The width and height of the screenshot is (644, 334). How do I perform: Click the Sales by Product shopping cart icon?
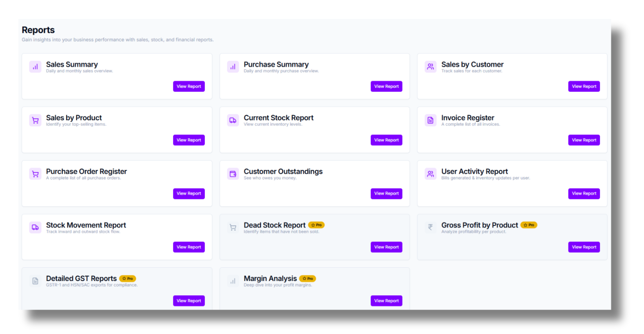[x=35, y=120]
